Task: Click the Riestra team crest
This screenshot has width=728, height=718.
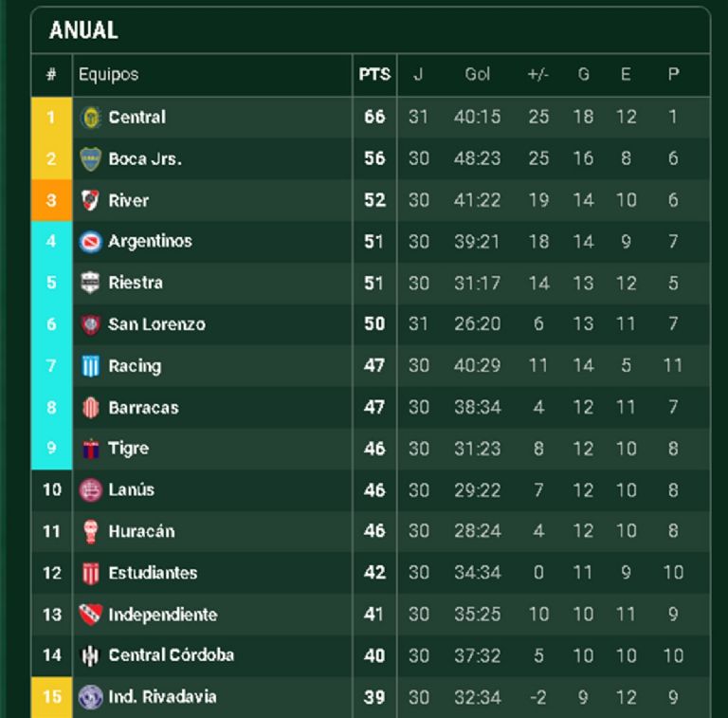Action: (x=91, y=283)
